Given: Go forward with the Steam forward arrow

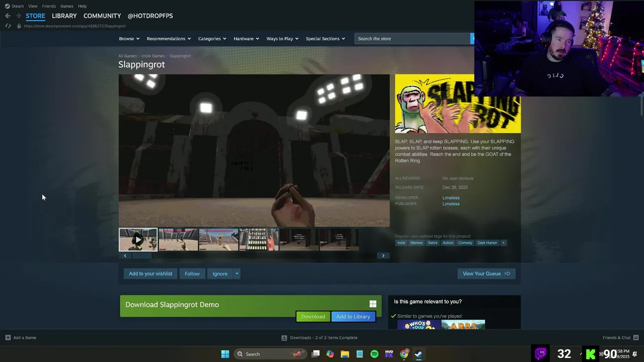Looking at the screenshot, I should 18,16.
